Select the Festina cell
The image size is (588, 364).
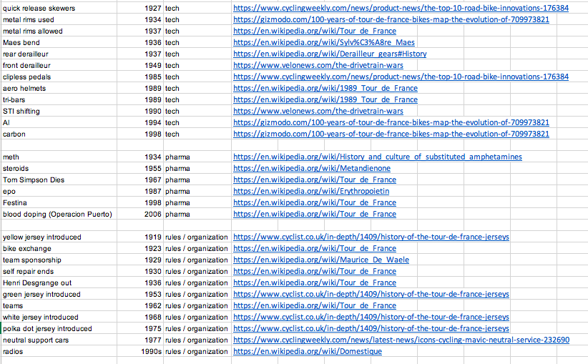point(59,202)
